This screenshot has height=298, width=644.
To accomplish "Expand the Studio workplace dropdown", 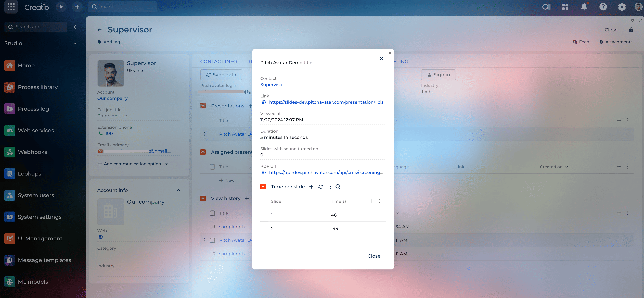I will (75, 44).
